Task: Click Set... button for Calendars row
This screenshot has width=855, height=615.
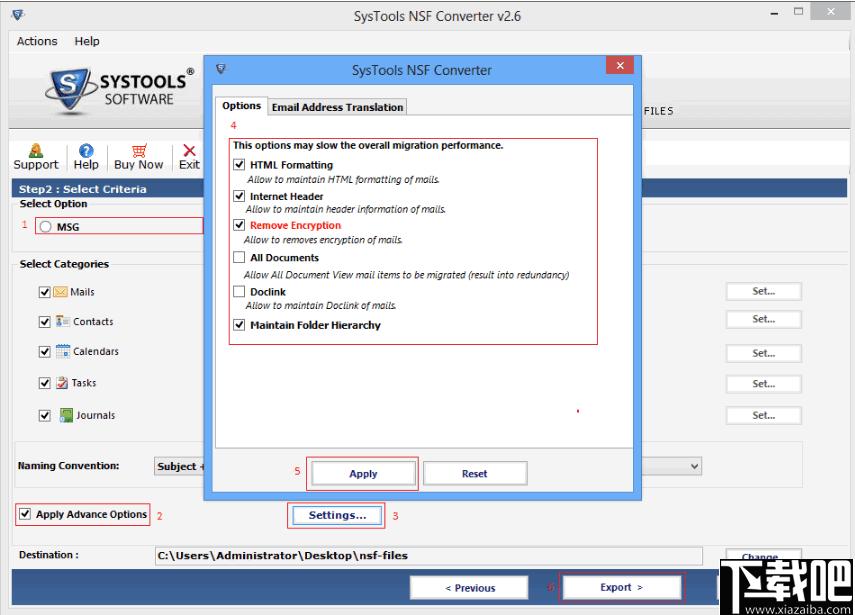Action: click(763, 353)
